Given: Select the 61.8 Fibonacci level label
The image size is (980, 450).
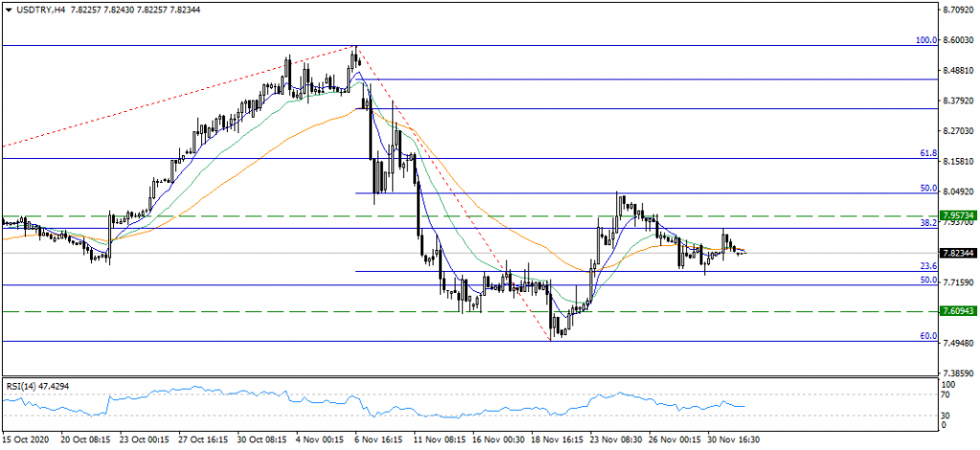Looking at the screenshot, I should 926,153.
